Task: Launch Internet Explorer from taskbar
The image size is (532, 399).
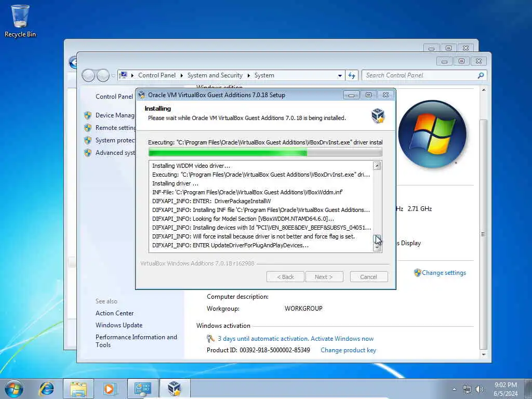Action: [46, 389]
